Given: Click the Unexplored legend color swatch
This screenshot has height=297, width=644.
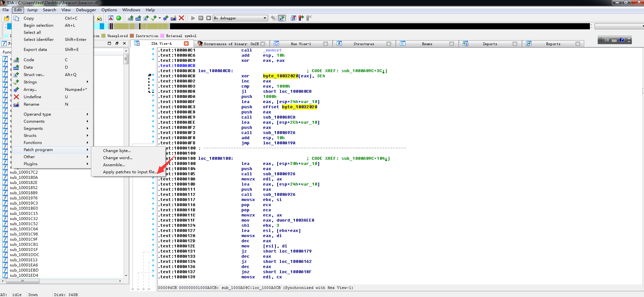Looking at the screenshot, I should tap(103, 36).
